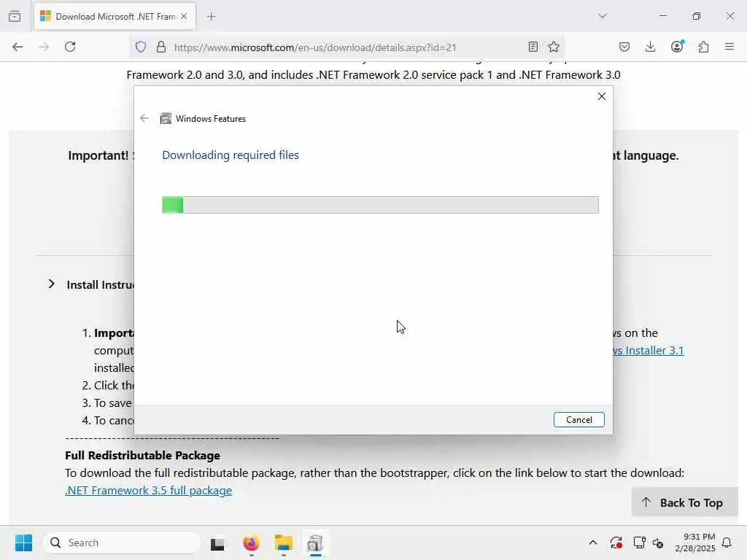Open a new browser tab
The image size is (747, 560).
(212, 16)
